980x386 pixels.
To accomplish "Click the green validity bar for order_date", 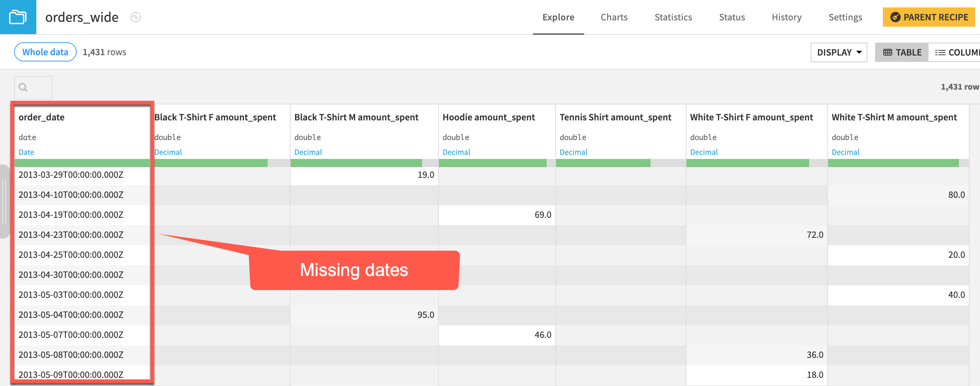I will [82, 163].
